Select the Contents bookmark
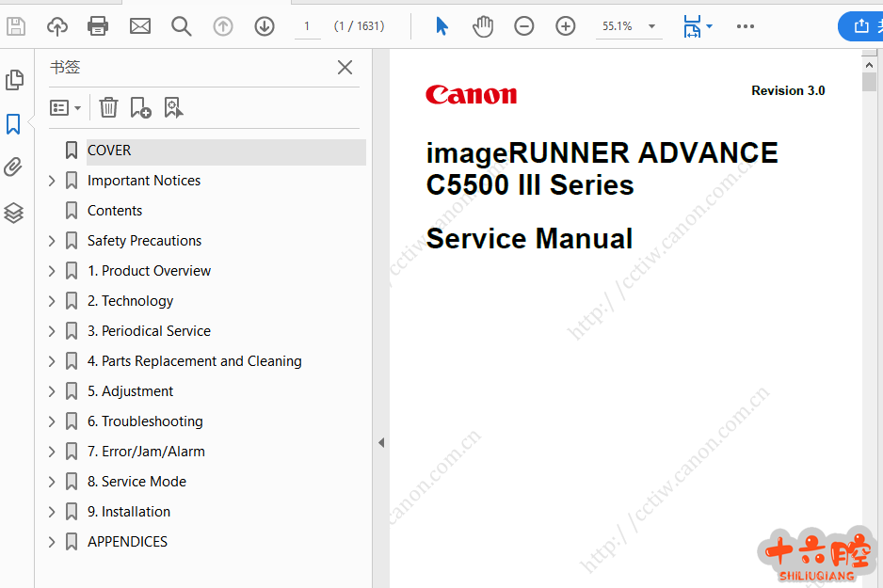This screenshot has height=588, width=883. point(115,211)
